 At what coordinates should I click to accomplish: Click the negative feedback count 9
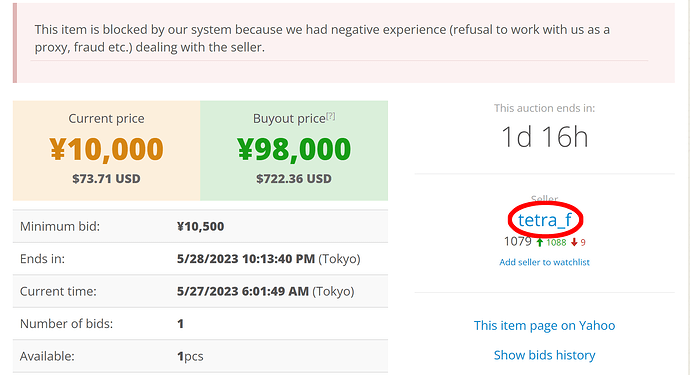583,243
